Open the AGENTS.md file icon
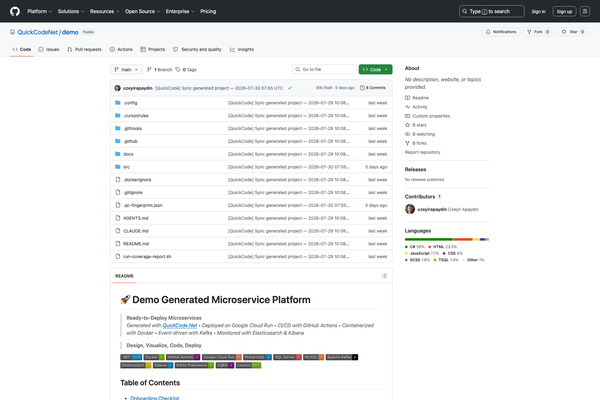Image resolution: width=600 pixels, height=400 pixels. [x=118, y=218]
